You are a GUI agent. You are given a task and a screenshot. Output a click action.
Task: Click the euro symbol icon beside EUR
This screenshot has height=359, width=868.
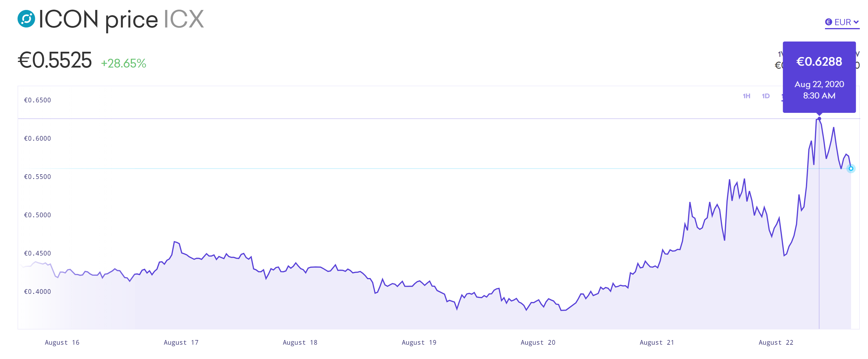[x=829, y=22]
